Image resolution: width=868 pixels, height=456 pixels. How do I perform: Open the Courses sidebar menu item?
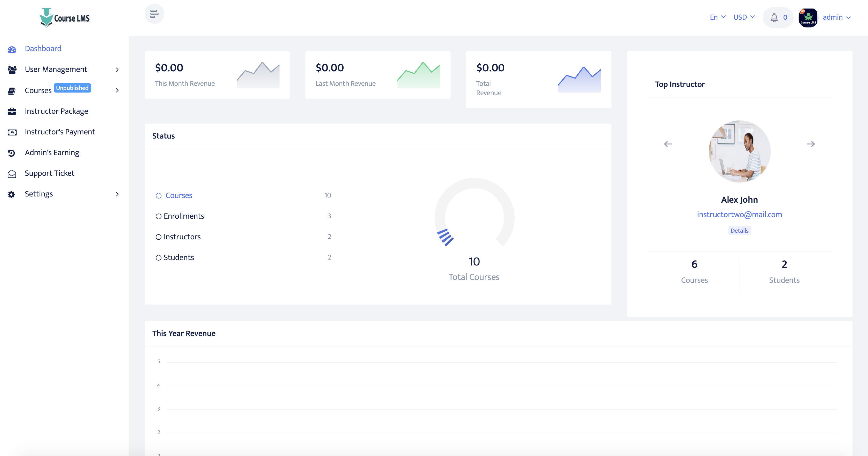[x=38, y=90]
